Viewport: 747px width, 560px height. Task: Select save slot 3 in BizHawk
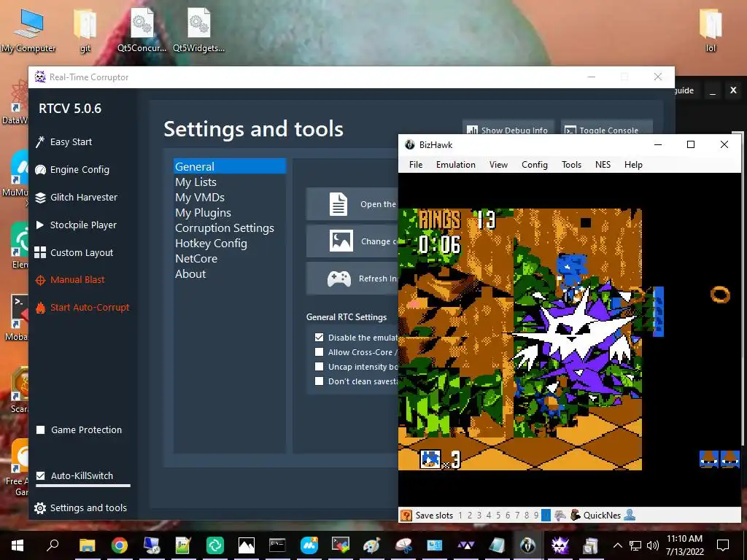coord(479,516)
